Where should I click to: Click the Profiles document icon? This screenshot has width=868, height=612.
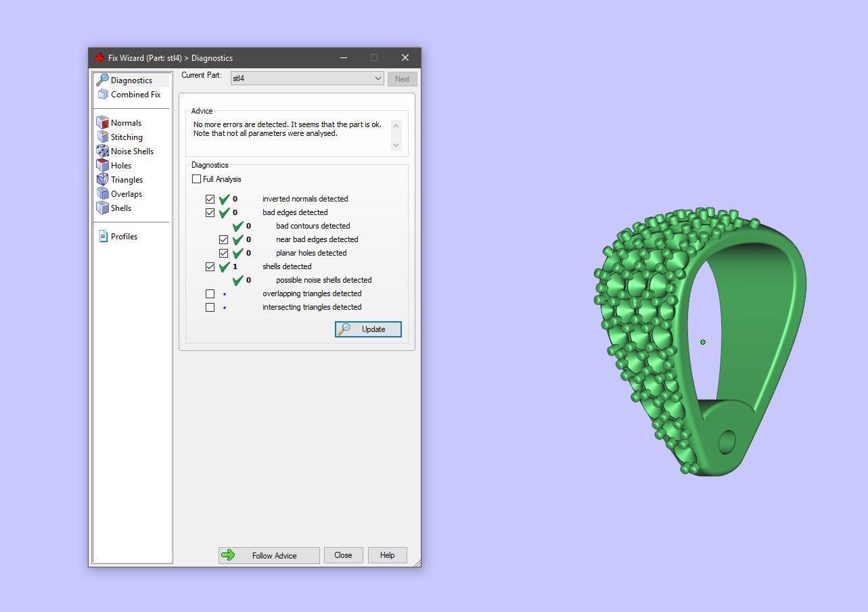tap(103, 236)
